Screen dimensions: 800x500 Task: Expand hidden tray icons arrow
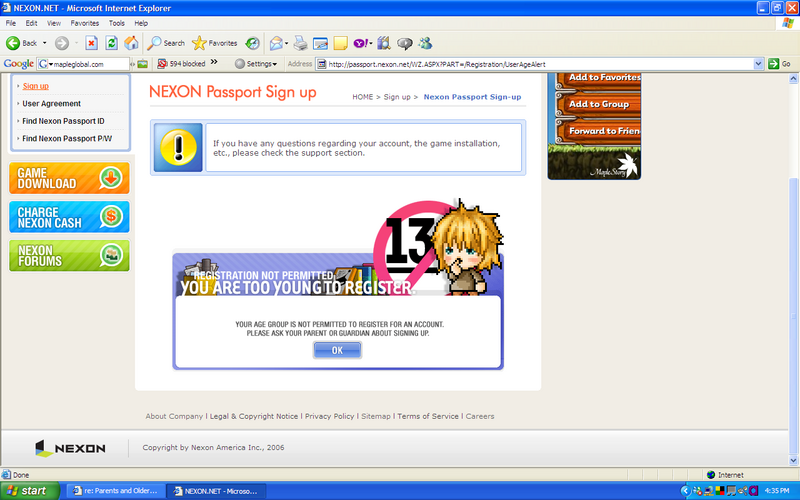pyautogui.click(x=685, y=491)
